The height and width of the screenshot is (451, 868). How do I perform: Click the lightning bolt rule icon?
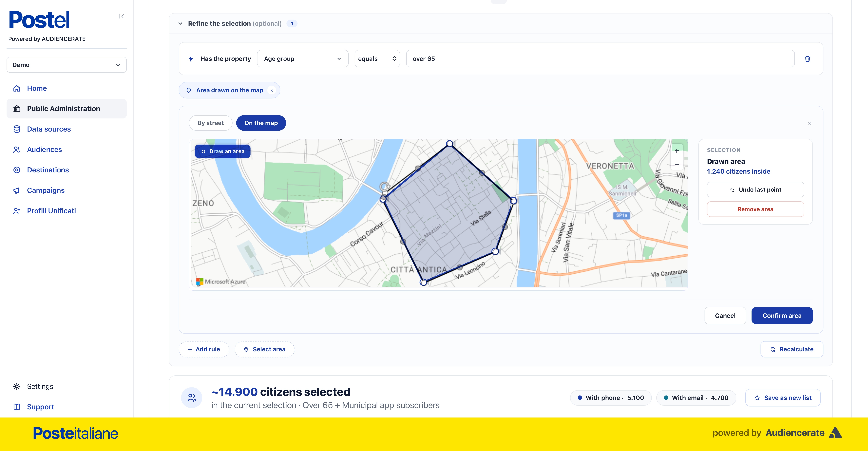pos(191,59)
